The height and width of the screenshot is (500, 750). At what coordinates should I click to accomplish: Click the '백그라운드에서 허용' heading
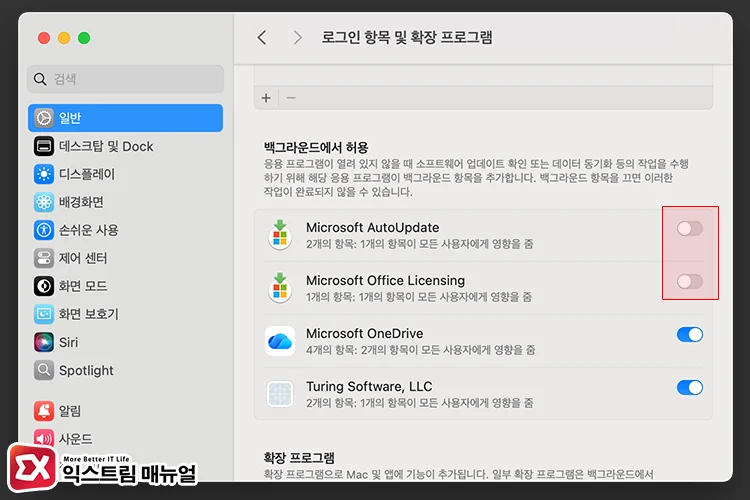tap(316, 147)
